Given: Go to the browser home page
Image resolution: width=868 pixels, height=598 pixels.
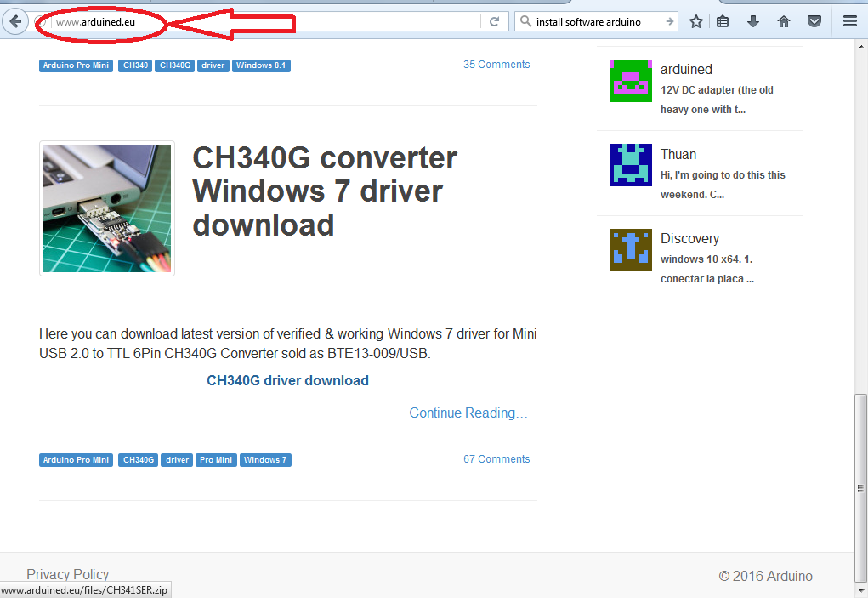Looking at the screenshot, I should (783, 20).
